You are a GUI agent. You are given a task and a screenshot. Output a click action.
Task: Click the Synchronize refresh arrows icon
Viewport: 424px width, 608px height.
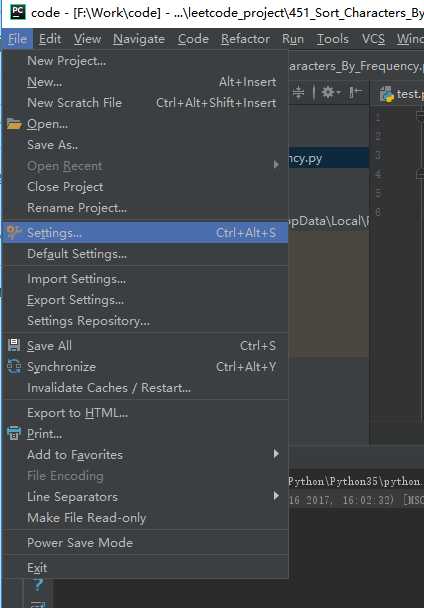pos(14,366)
